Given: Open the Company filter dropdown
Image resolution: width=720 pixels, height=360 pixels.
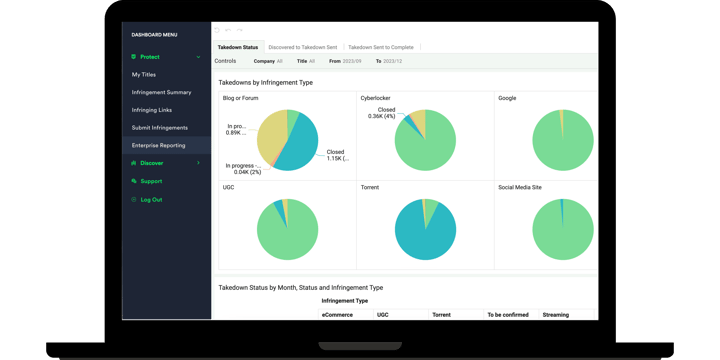Looking at the screenshot, I should (x=268, y=61).
